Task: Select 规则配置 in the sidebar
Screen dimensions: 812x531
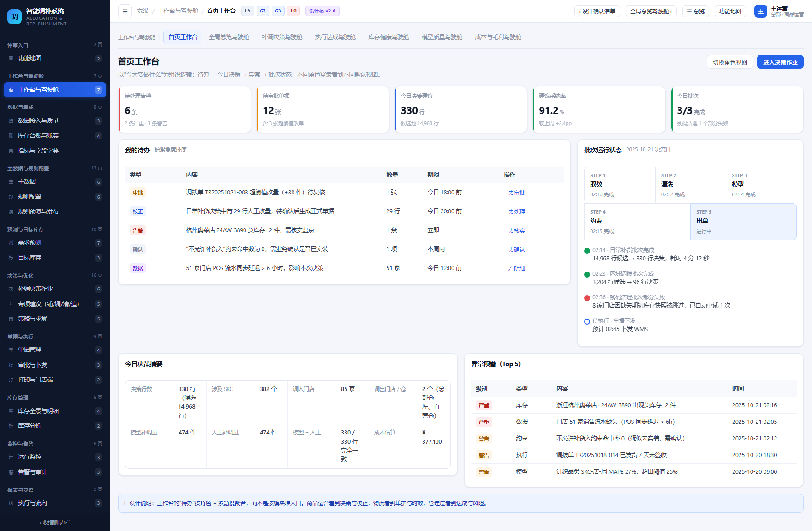Action: pos(55,197)
